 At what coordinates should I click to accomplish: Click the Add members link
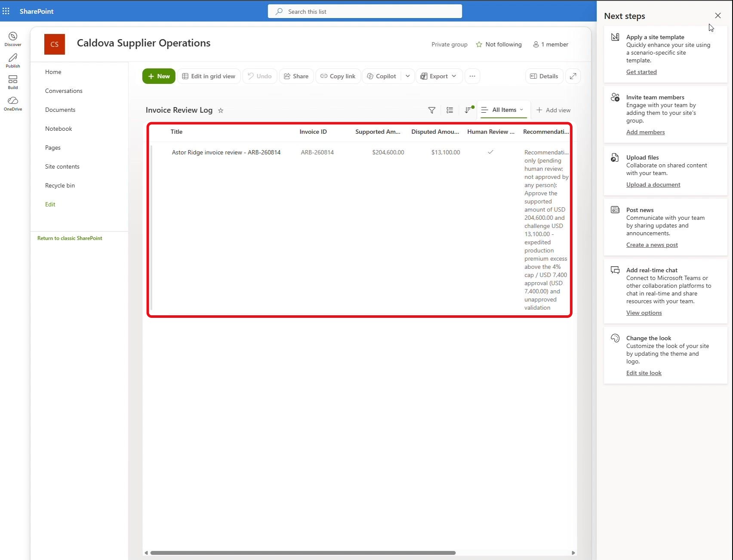coord(645,132)
